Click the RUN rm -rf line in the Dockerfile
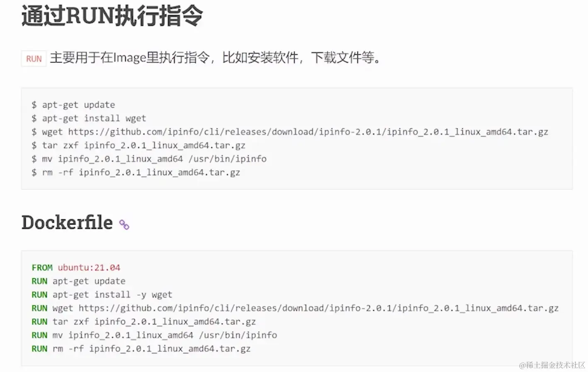588x372 pixels. [141, 349]
